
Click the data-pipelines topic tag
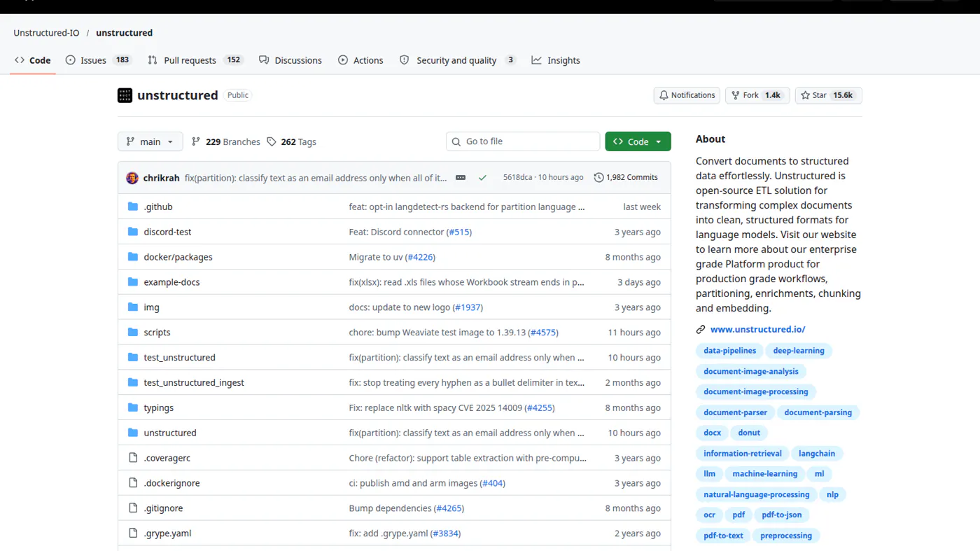click(729, 351)
